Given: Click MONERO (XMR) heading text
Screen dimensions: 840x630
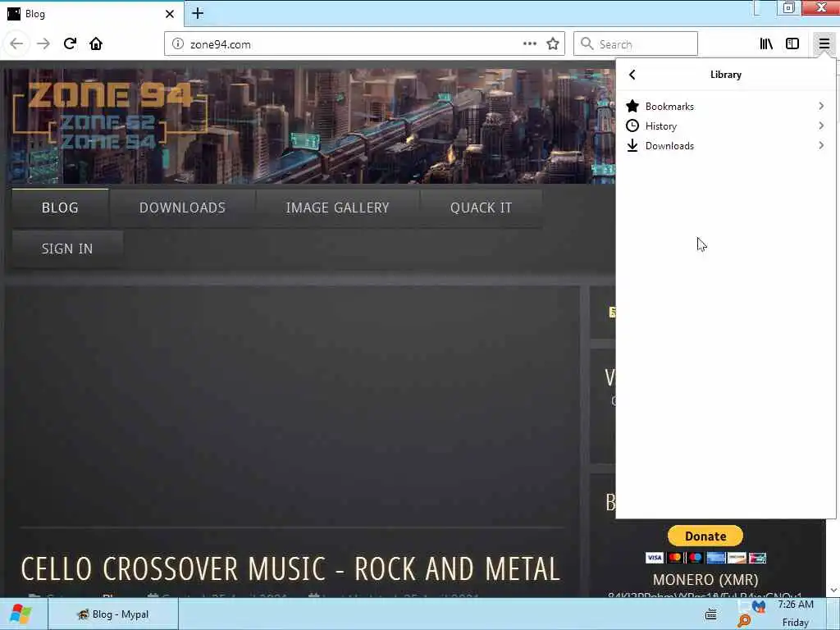Looking at the screenshot, I should pyautogui.click(x=705, y=580).
